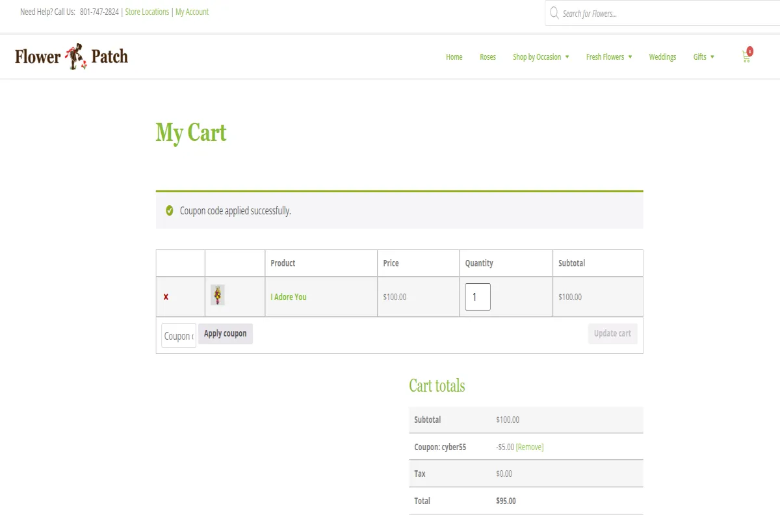Open the I Adore You product thumbnail

coord(218,296)
